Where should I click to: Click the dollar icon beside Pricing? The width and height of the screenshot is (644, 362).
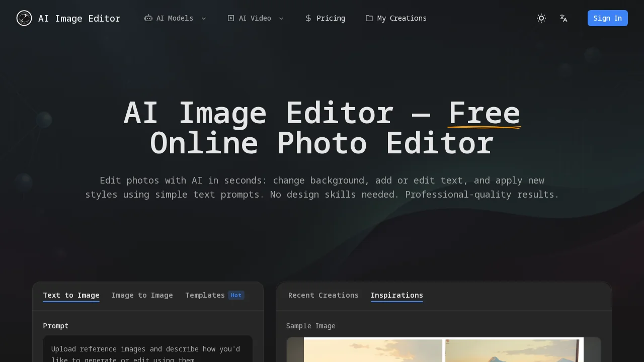tap(308, 18)
